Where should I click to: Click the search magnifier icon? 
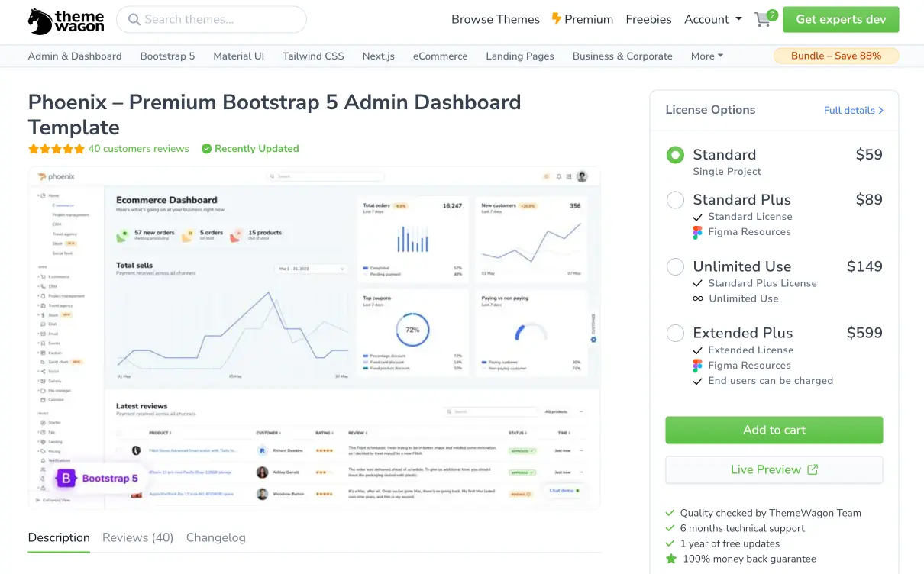click(134, 20)
